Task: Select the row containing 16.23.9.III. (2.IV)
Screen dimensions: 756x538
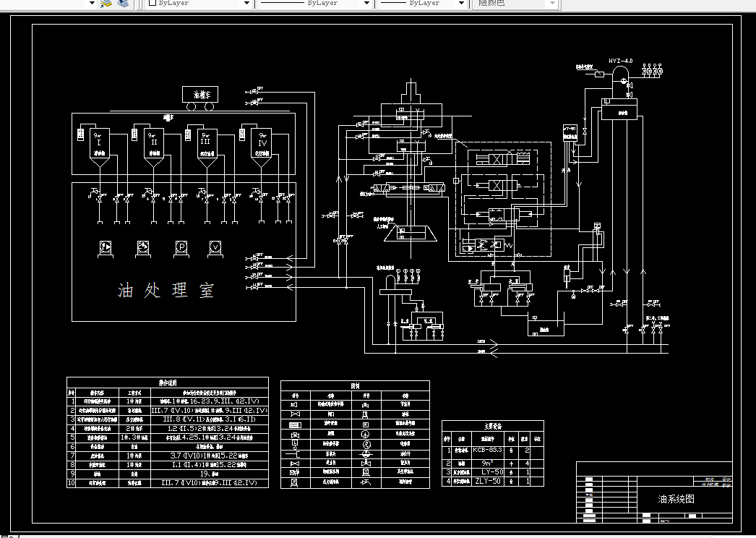Action: pyautogui.click(x=168, y=401)
